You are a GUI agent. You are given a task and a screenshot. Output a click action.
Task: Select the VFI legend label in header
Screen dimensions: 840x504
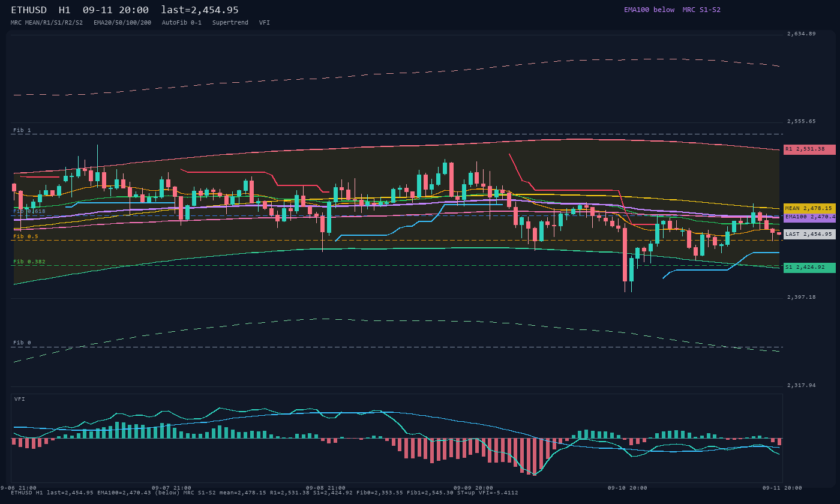pos(265,22)
